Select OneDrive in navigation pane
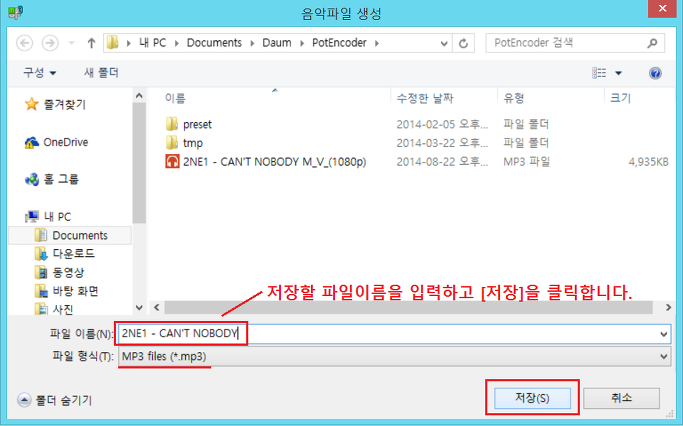Screen dimensions: 683x426 coord(65,142)
